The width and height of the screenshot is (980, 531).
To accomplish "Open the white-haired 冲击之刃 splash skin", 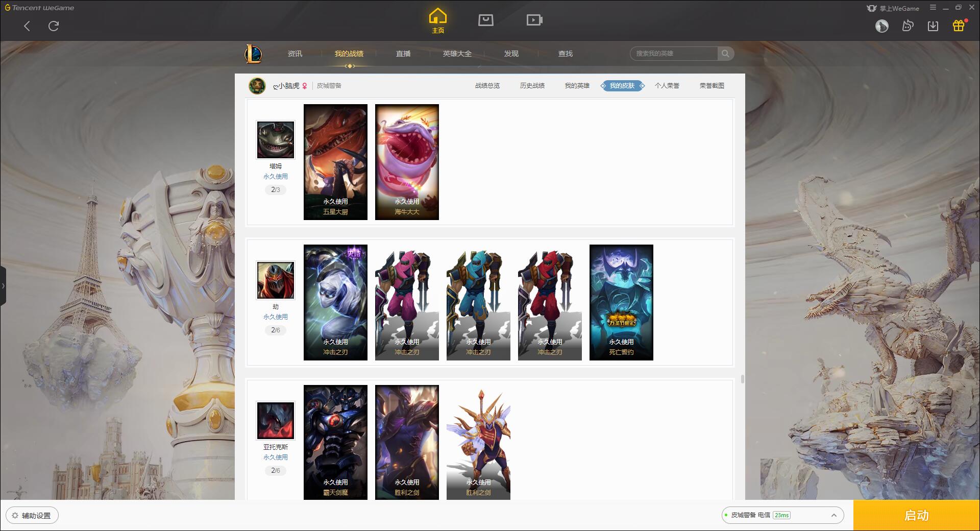I will [335, 302].
